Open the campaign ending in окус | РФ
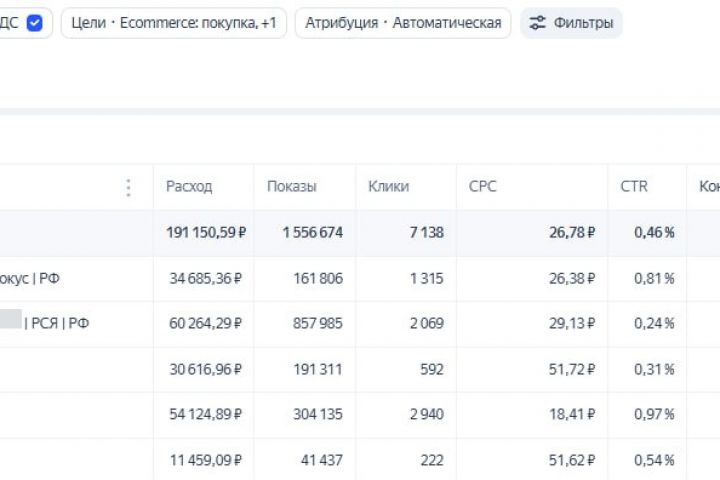720x480 pixels. coord(30,278)
